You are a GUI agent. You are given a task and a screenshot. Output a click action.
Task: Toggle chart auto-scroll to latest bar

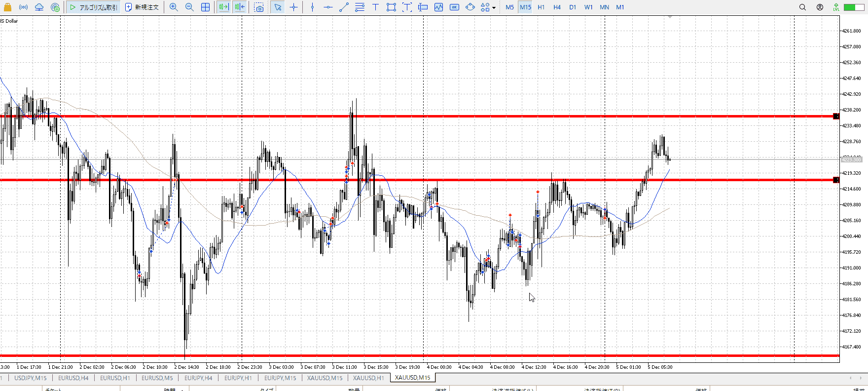click(223, 7)
